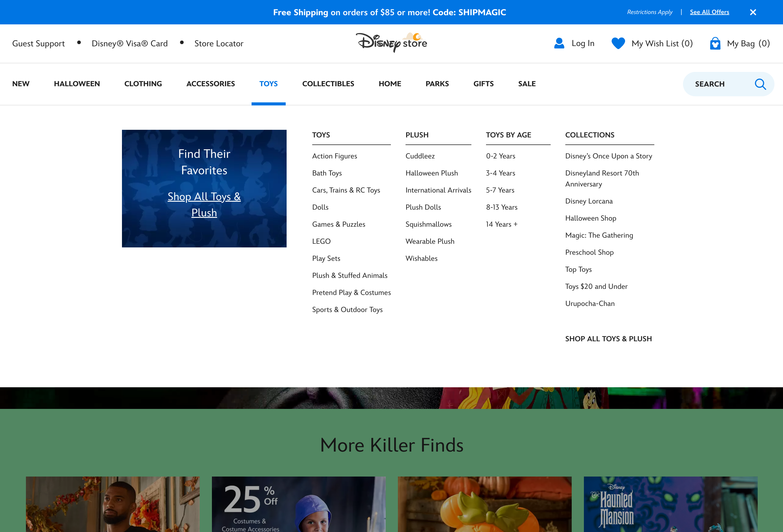Open the Squishmallows plush category

pos(428,224)
